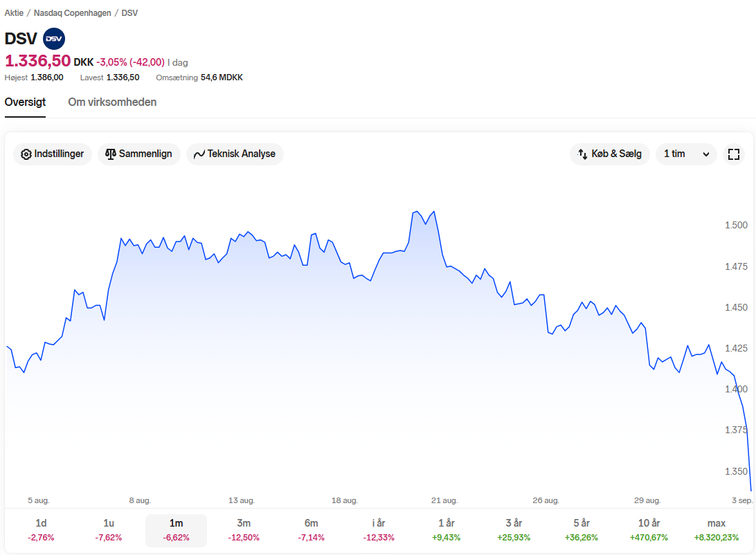Select the 1d time range

(x=41, y=530)
